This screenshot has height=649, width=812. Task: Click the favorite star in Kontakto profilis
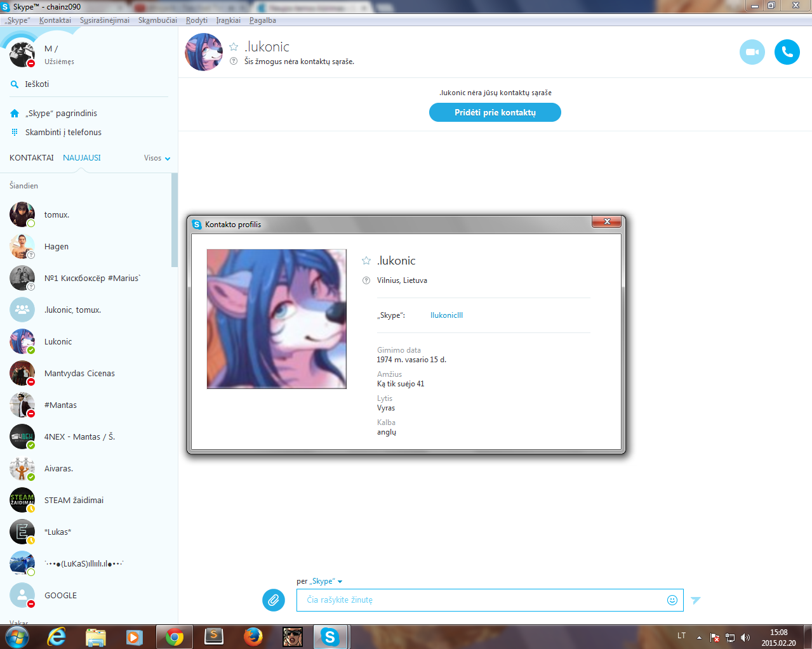pos(366,261)
